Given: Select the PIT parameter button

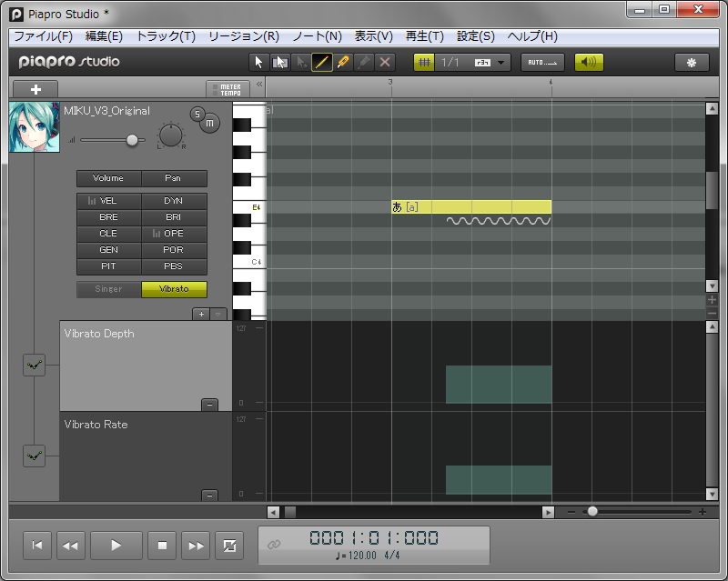Looking at the screenshot, I should [x=108, y=266].
